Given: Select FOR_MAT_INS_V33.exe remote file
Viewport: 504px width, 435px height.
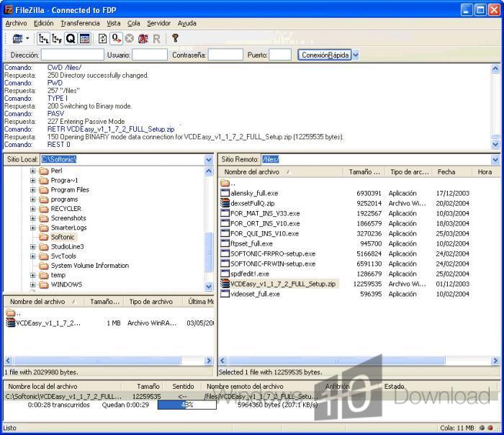Looking at the screenshot, I should tap(265, 213).
